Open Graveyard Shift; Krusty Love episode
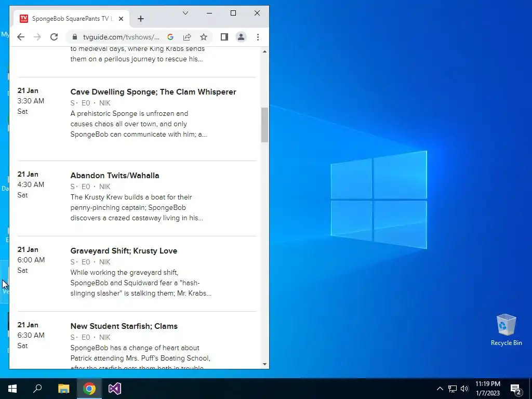 [x=124, y=251]
